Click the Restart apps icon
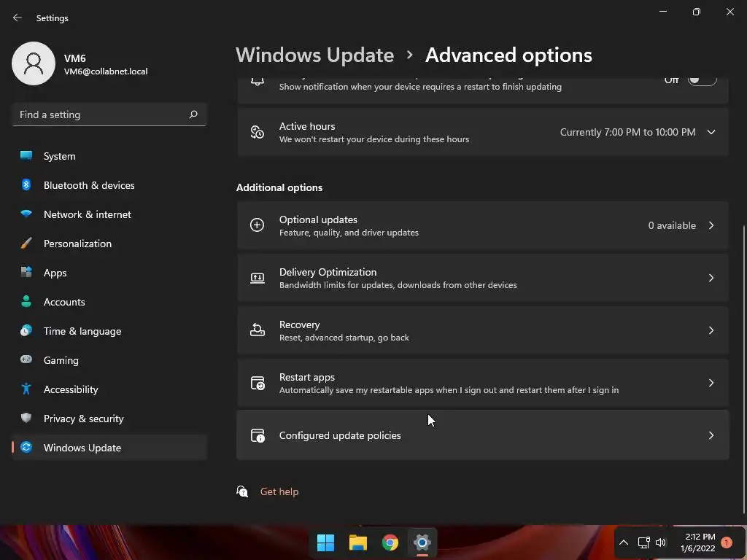Screen dimensions: 747x560 coord(258,383)
